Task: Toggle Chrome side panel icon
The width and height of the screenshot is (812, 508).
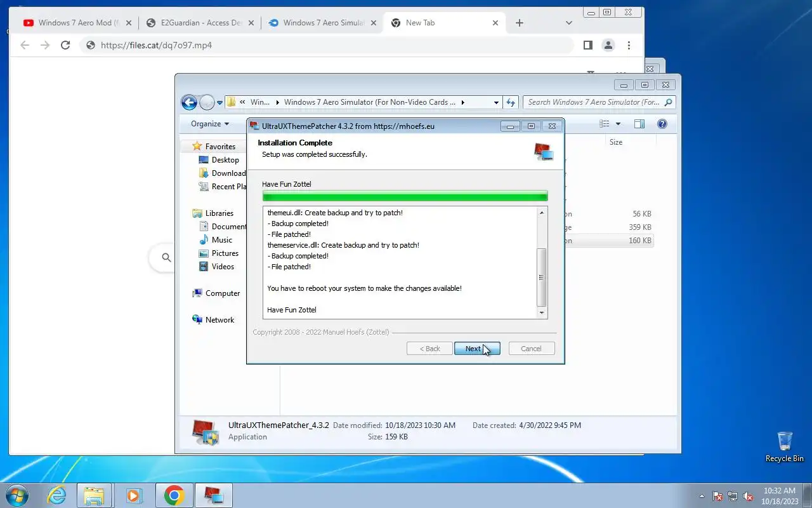Action: (x=588, y=45)
